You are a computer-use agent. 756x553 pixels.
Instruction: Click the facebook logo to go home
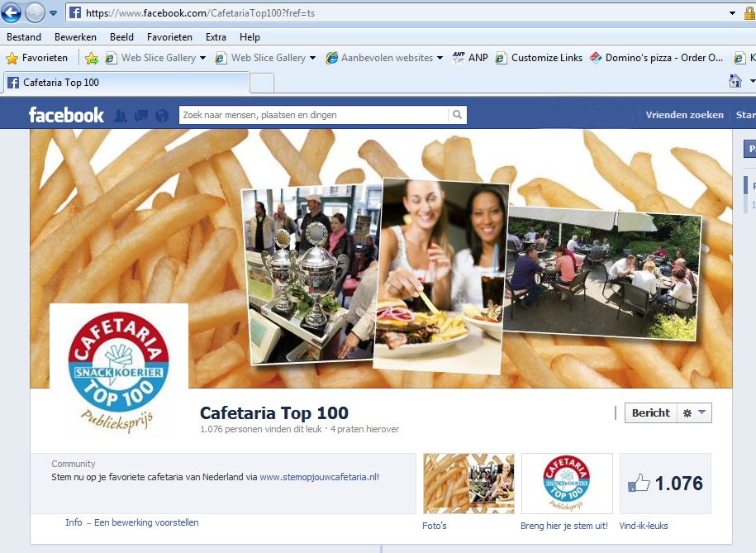pyautogui.click(x=64, y=114)
